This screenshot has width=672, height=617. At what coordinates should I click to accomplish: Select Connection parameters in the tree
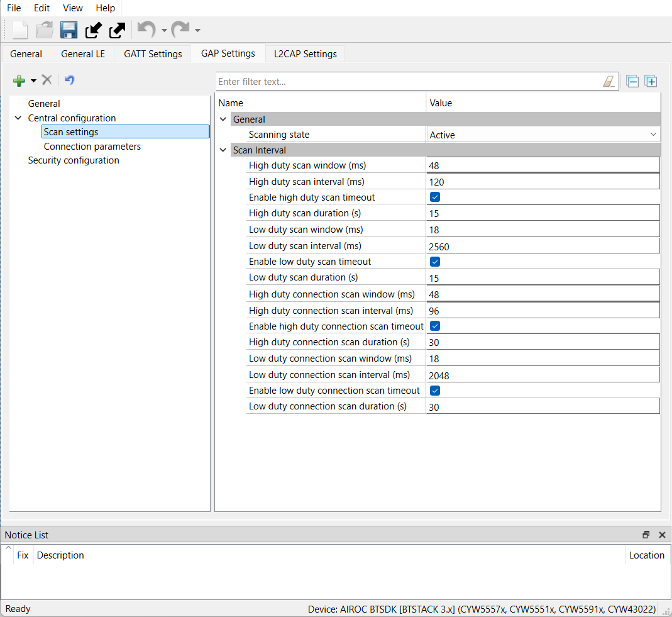pos(92,147)
